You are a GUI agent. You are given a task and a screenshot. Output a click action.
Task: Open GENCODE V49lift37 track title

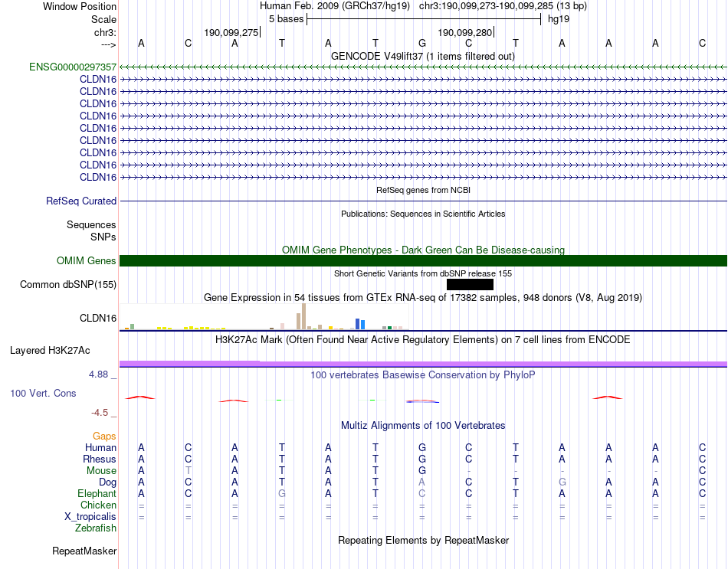point(422,56)
